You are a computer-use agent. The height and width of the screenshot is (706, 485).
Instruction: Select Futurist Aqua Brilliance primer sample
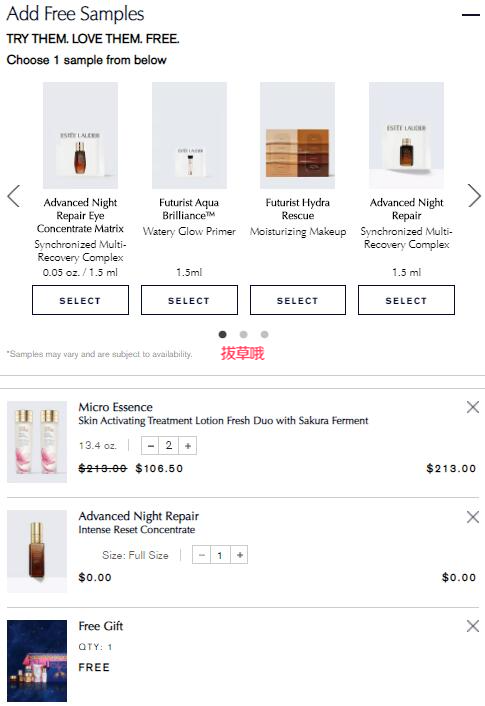(189, 300)
